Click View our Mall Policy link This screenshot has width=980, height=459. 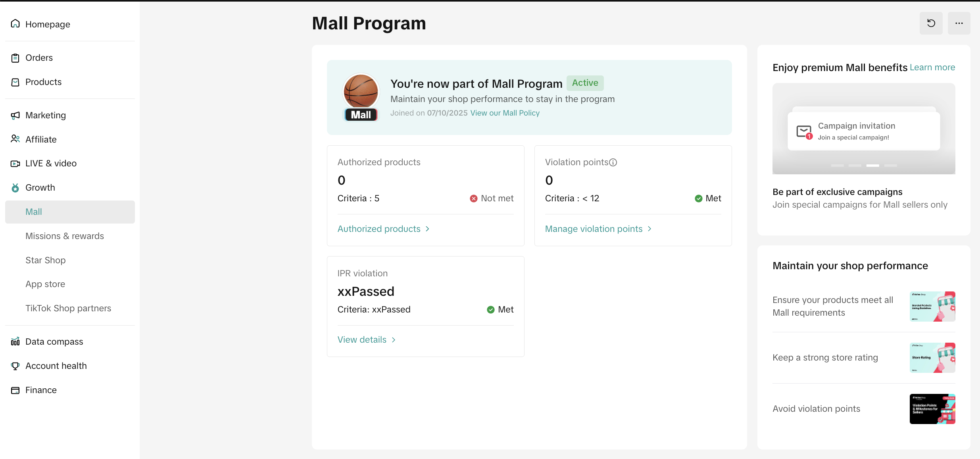click(505, 113)
